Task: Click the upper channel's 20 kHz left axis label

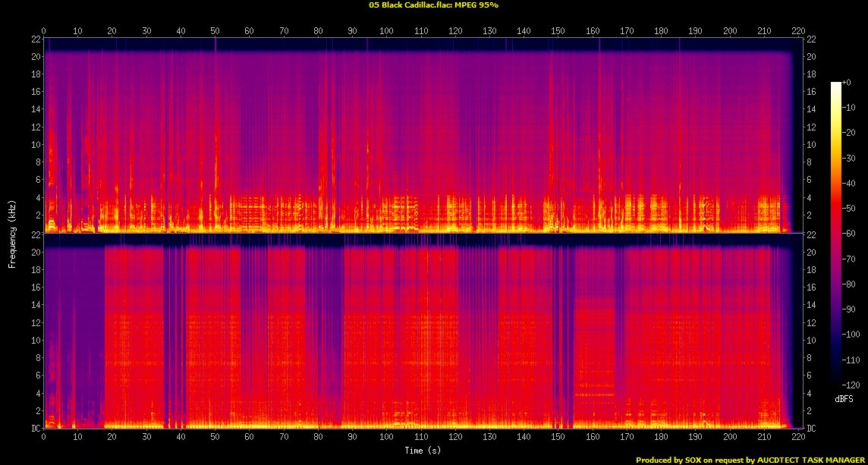Action: [35, 57]
